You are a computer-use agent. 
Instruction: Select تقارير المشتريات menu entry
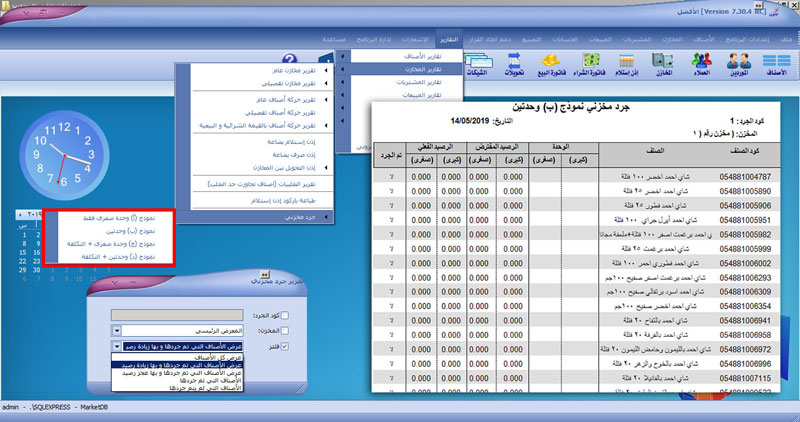399,82
